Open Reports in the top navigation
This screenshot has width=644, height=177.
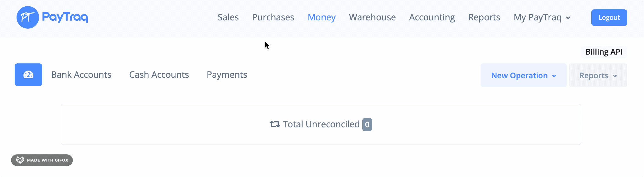coord(484,17)
